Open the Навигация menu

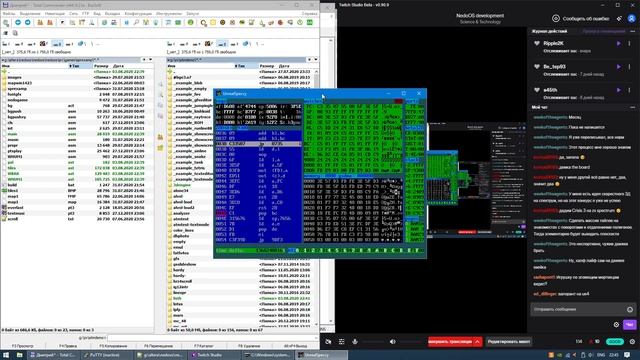(55, 13)
